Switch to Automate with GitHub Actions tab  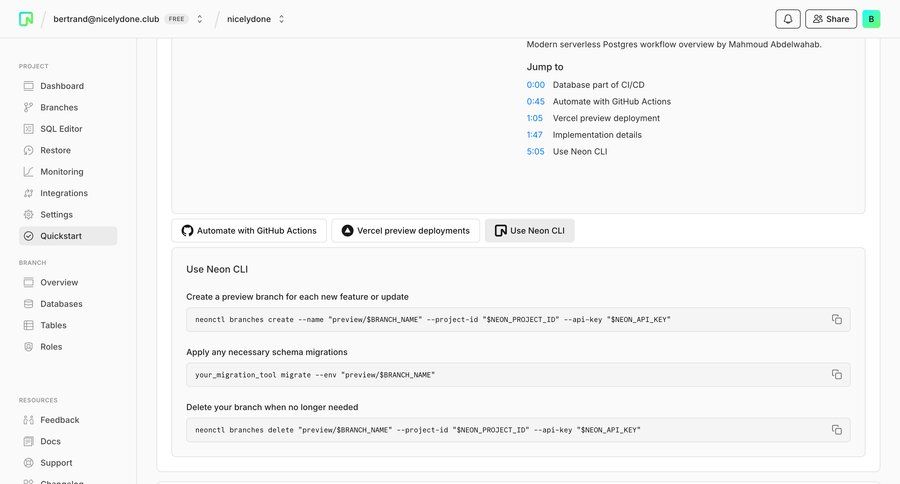pyautogui.click(x=249, y=231)
